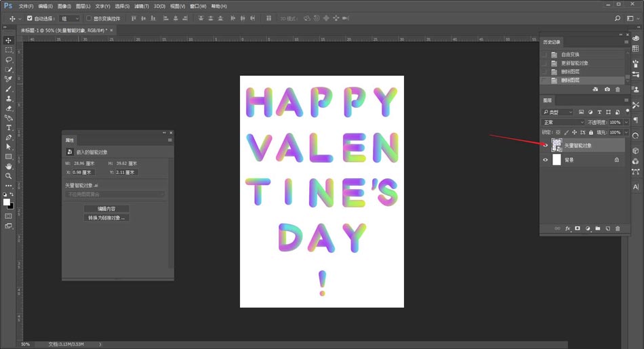Image resolution: width=644 pixels, height=349 pixels.
Task: Pick the Horizontal Type tool
Action: click(9, 127)
